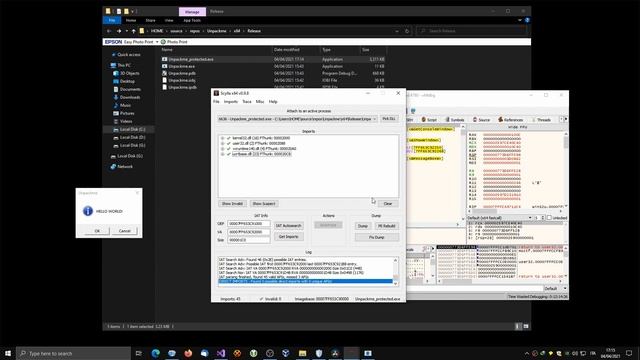Click the Scylla log scrollbar down arrow

click(395, 283)
